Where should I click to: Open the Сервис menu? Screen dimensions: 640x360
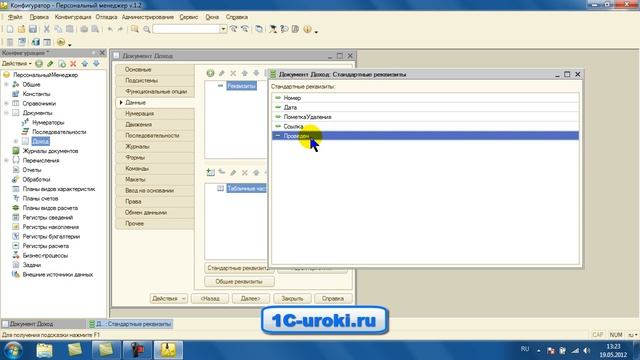point(189,17)
